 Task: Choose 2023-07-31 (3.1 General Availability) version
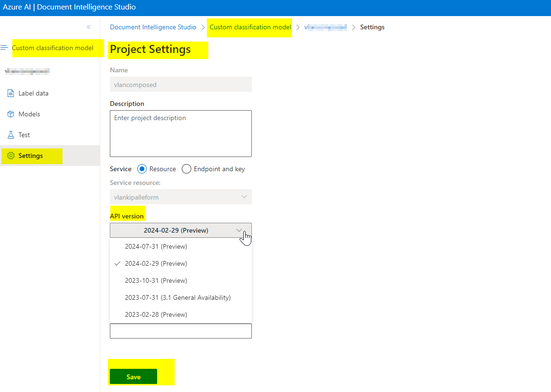181,297
